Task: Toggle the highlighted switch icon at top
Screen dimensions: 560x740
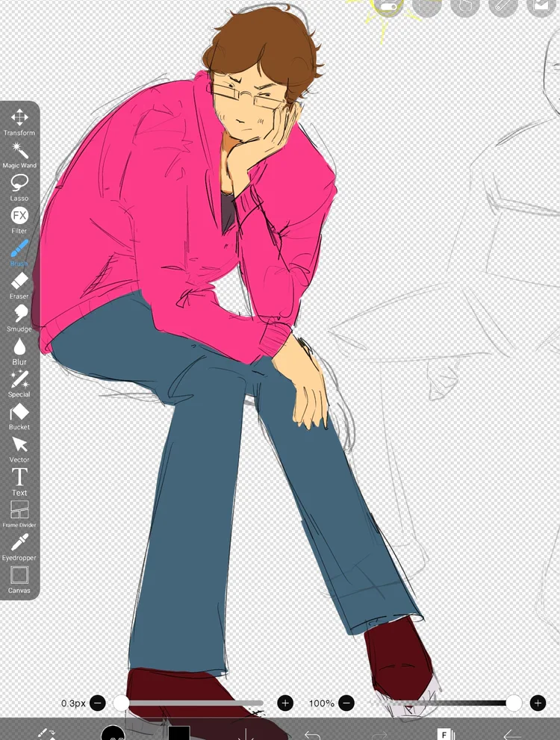Action: point(388,7)
